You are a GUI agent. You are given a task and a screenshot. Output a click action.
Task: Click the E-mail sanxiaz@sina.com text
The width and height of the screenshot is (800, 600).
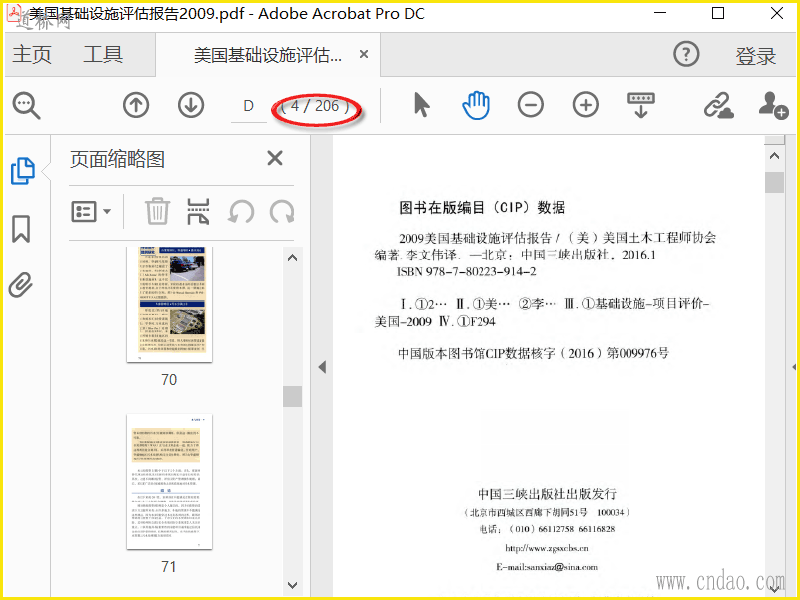click(x=546, y=567)
